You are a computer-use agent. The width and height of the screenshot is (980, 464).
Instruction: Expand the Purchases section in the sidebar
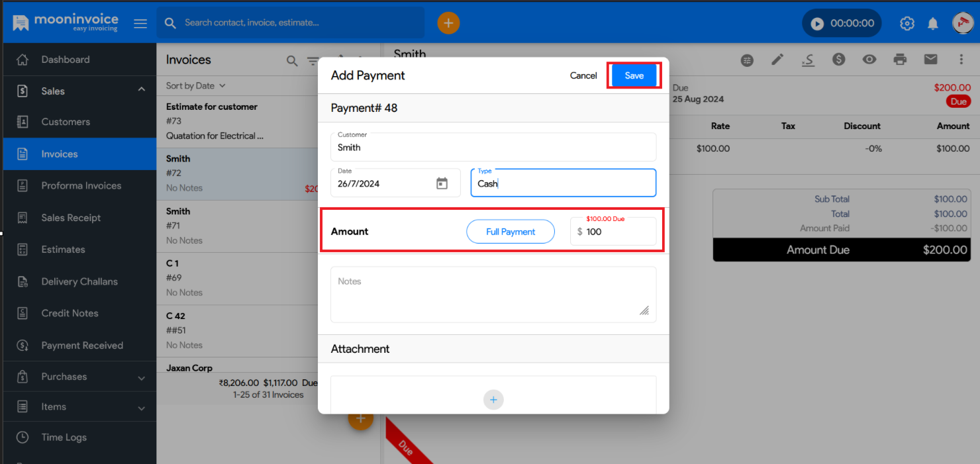point(141,376)
